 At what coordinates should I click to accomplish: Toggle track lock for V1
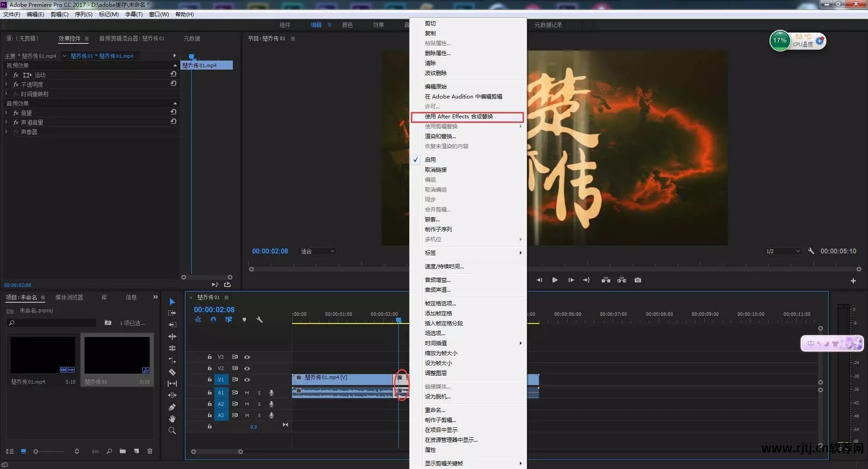(209, 379)
